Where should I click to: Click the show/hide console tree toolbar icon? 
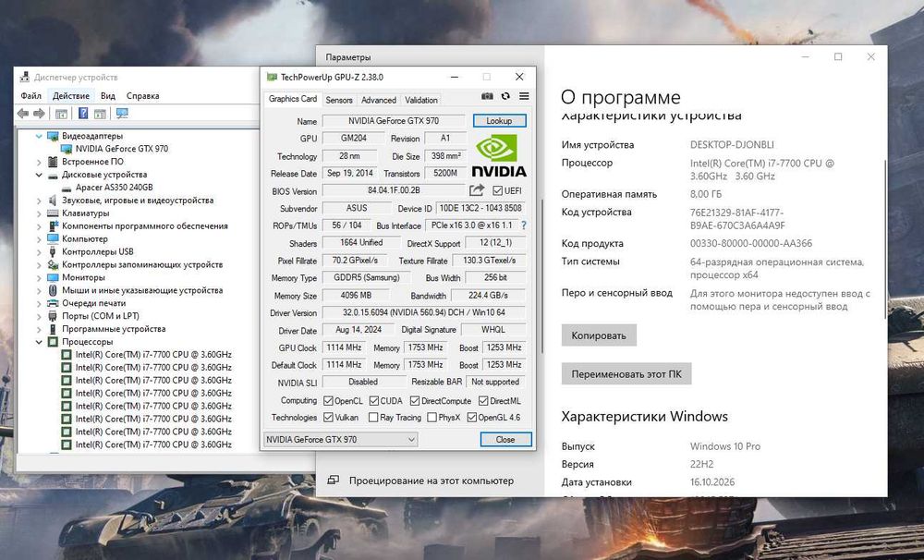coord(61,114)
